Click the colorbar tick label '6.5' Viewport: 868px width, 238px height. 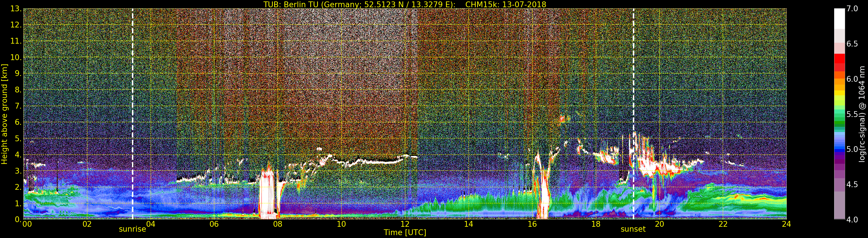852,44
